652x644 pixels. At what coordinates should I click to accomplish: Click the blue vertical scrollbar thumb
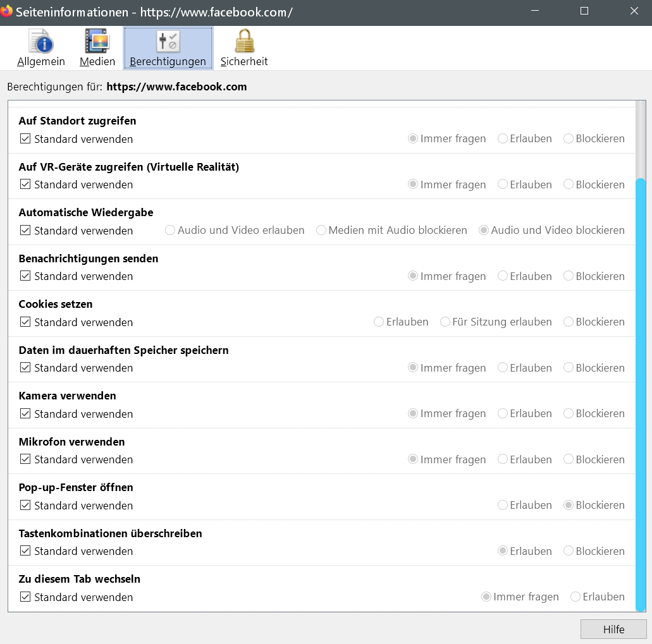pyautogui.click(x=641, y=392)
